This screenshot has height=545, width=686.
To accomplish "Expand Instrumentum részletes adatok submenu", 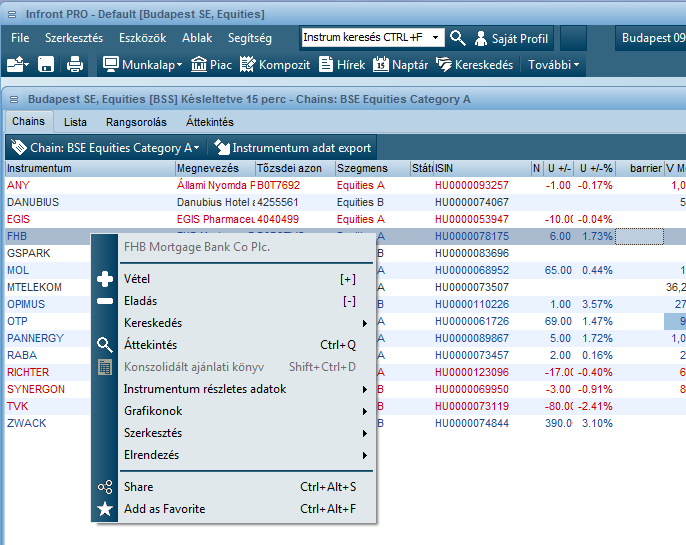I will click(x=245, y=389).
